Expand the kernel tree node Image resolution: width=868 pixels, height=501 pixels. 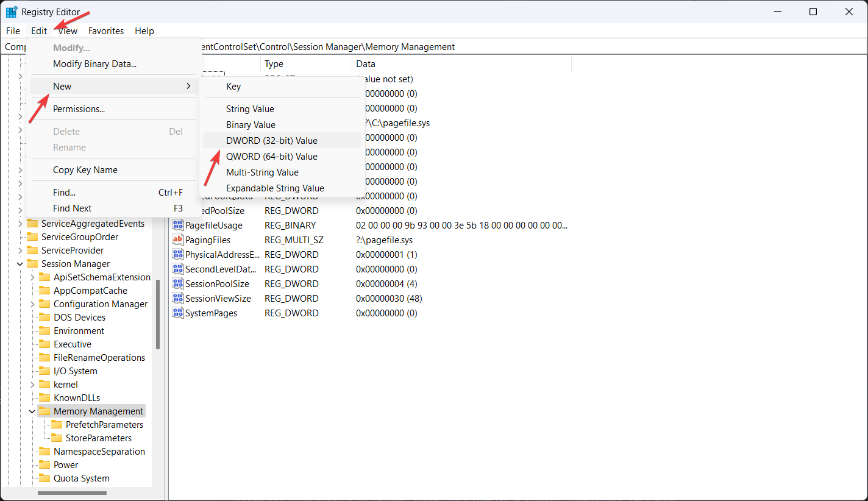tap(32, 385)
